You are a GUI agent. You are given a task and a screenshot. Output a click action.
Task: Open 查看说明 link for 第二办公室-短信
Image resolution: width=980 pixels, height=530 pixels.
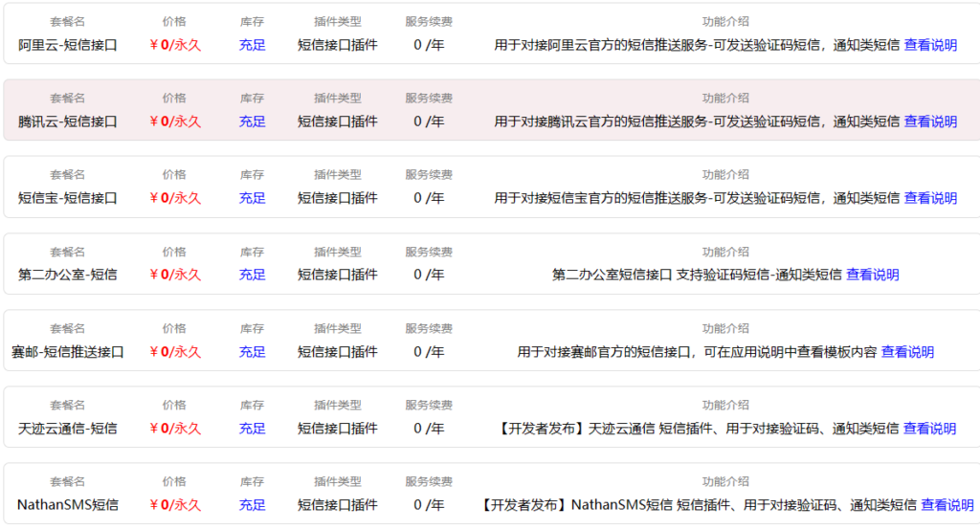tap(872, 275)
